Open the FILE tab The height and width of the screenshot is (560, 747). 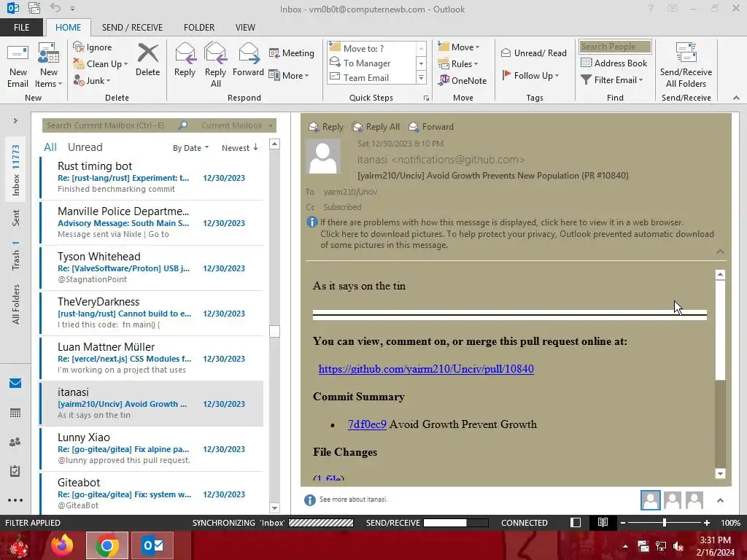[x=21, y=27]
